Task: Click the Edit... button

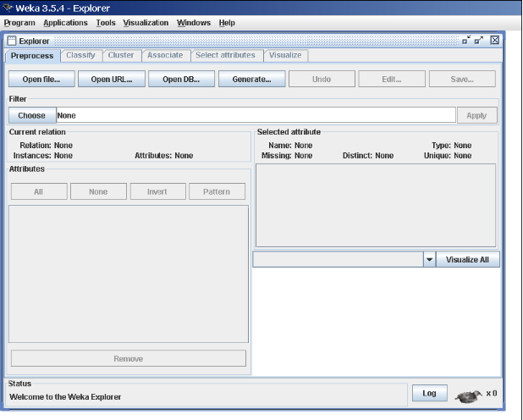Action: (x=392, y=79)
